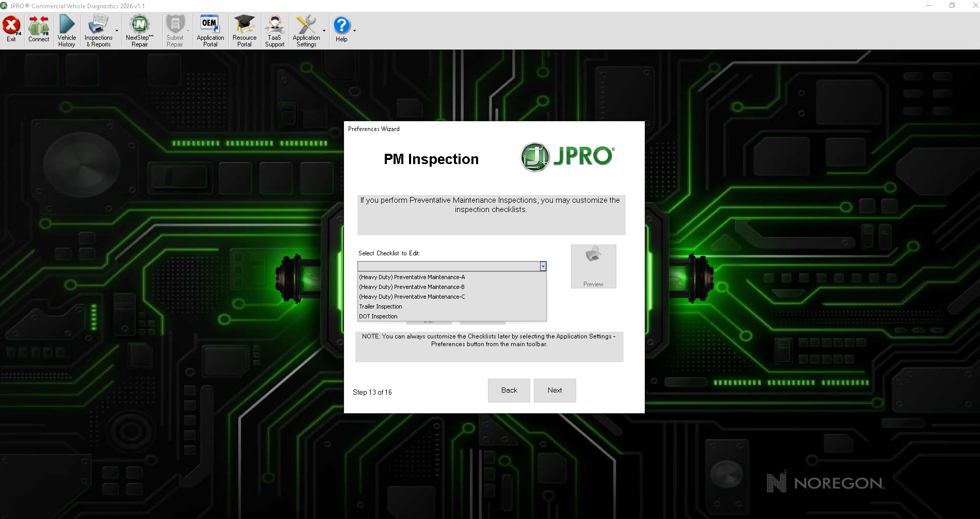Viewport: 980px width, 519px height.
Task: Select (Heavy Duty) Preventative Maintenance-C
Action: pyautogui.click(x=452, y=297)
